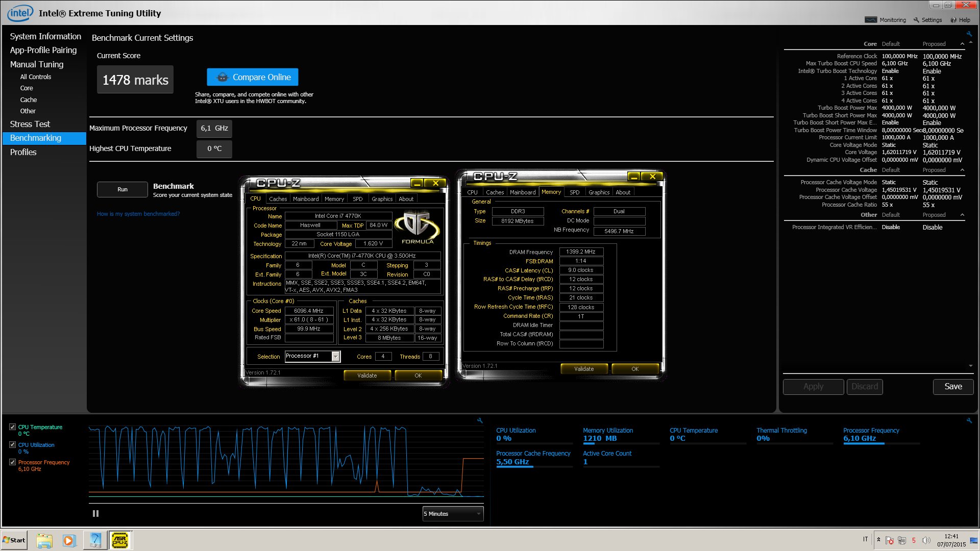The height and width of the screenshot is (551, 980).
Task: Switch to SPD tab in left CPU-Z
Action: click(358, 199)
